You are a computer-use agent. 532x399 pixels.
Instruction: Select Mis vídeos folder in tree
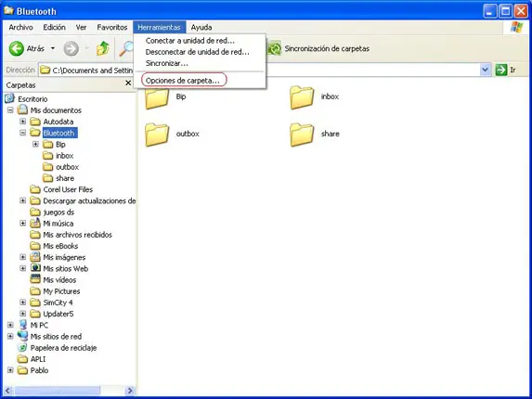59,280
